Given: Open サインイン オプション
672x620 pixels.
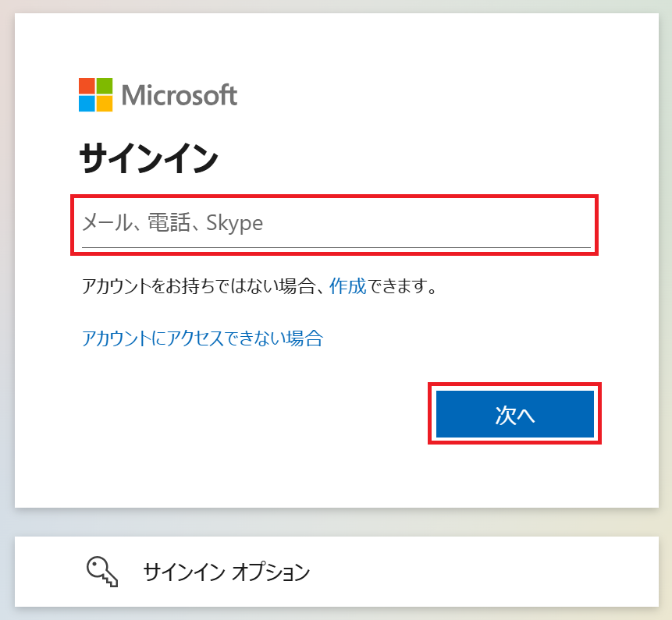Looking at the screenshot, I should click(x=336, y=572).
